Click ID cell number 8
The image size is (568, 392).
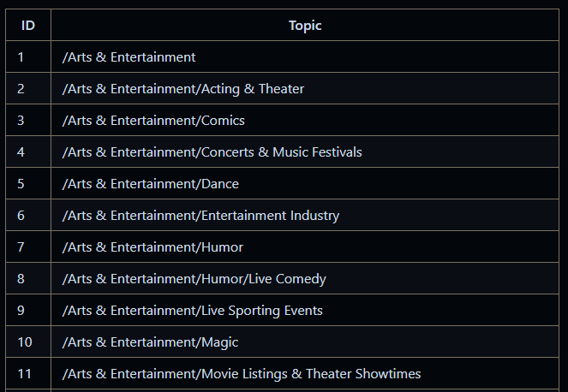pos(21,279)
